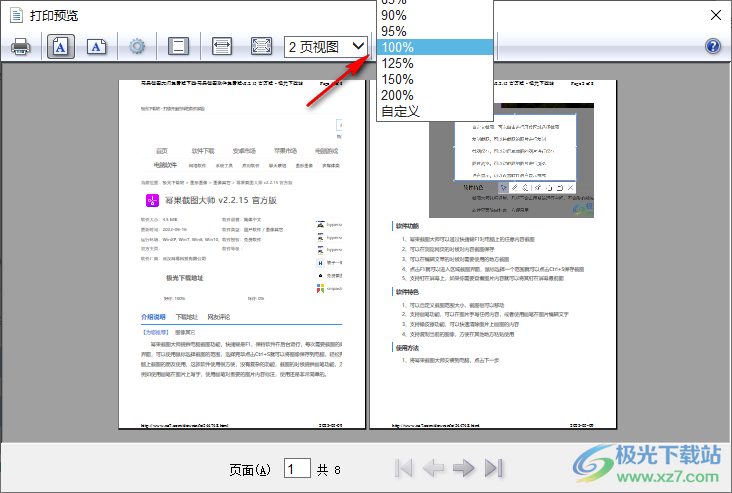This screenshot has width=732, height=493.
Task: Choose 125% zoom option
Action: (435, 63)
